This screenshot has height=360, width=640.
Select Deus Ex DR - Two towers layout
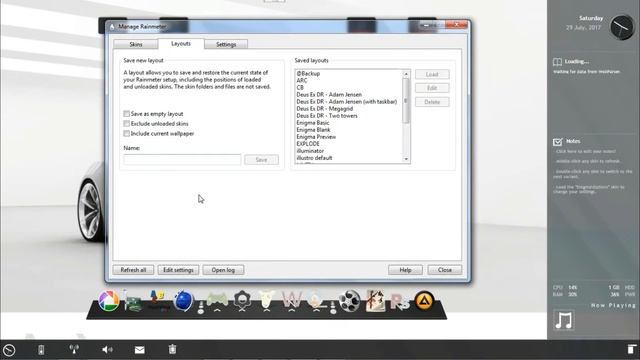pos(327,116)
